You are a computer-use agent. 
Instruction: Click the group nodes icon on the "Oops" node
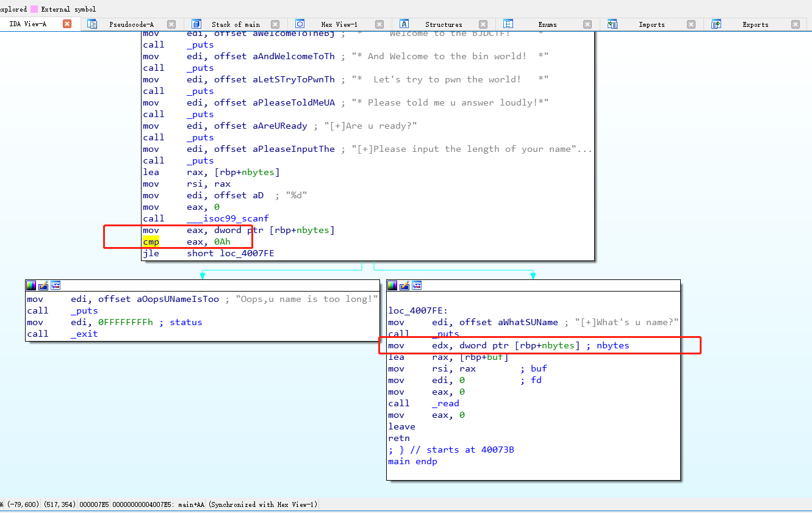[56, 285]
